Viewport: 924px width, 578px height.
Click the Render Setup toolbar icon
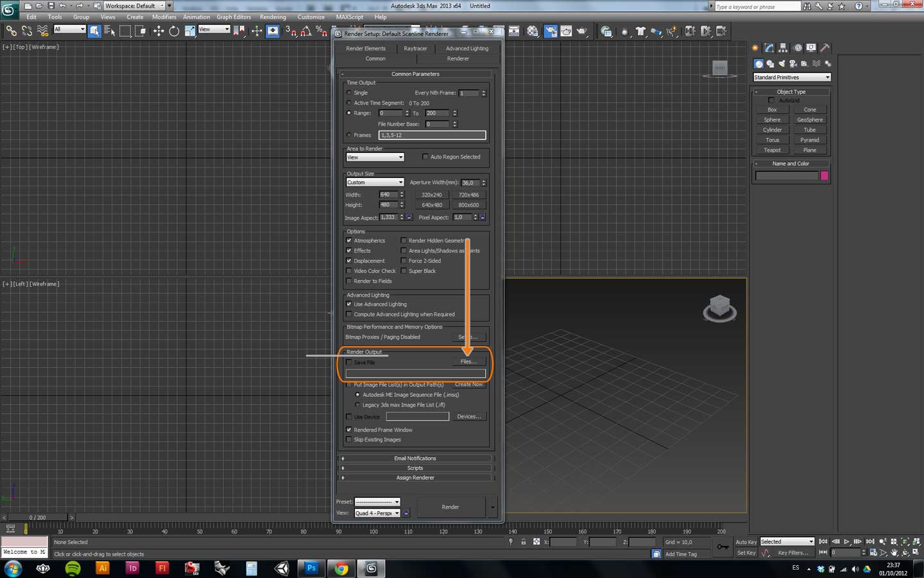click(x=551, y=31)
